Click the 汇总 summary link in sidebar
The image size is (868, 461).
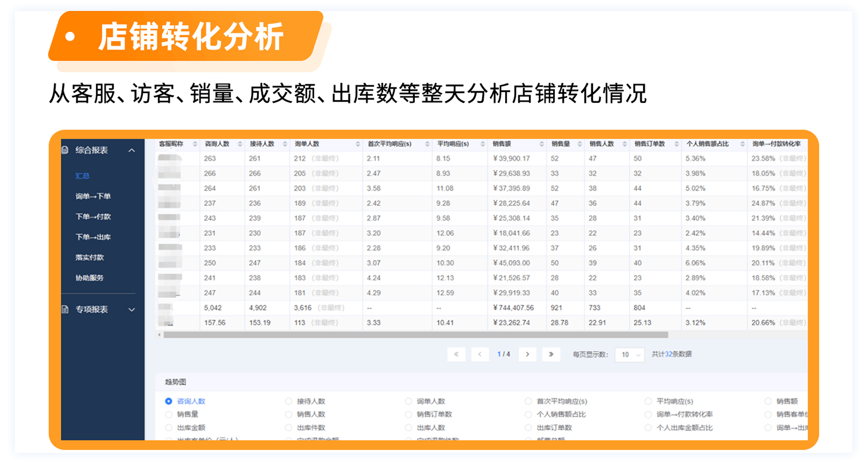(x=83, y=176)
